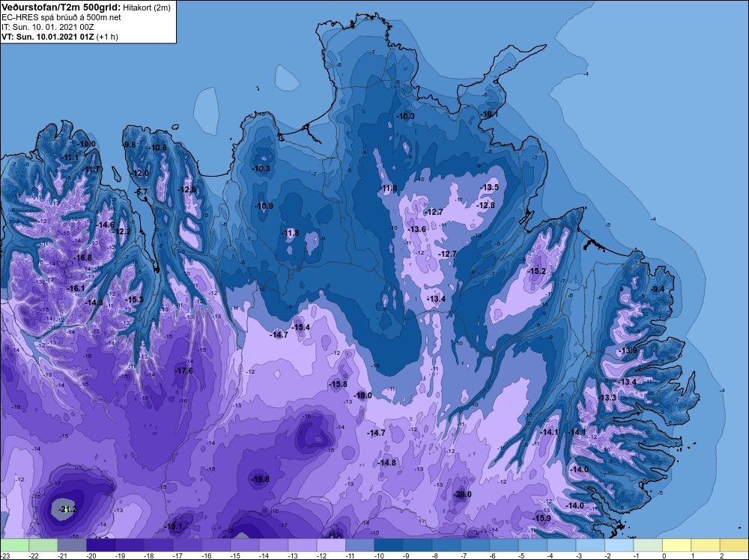Click the 'EC-HRES spá brúuð á 500m net' line
The image size is (749, 560).
61,17
